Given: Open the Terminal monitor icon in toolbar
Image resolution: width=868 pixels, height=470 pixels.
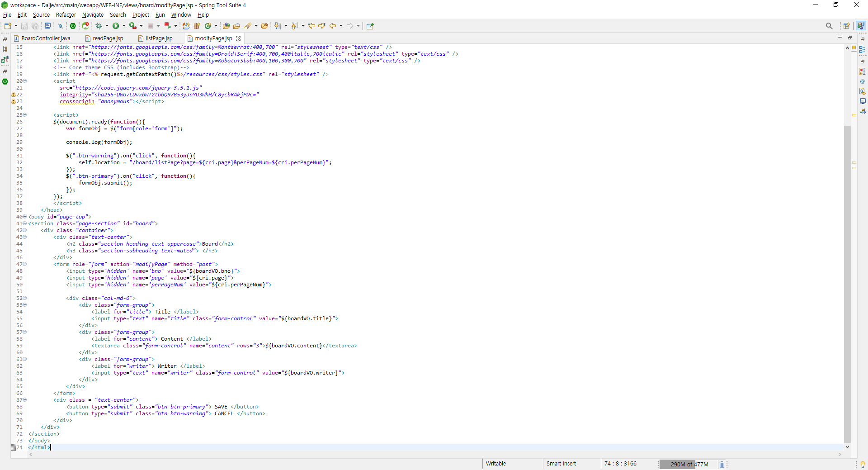Looking at the screenshot, I should point(47,26).
